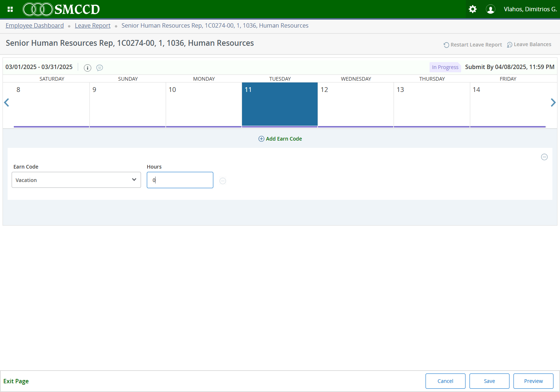Select Thursday 13 on calendar

click(x=432, y=105)
